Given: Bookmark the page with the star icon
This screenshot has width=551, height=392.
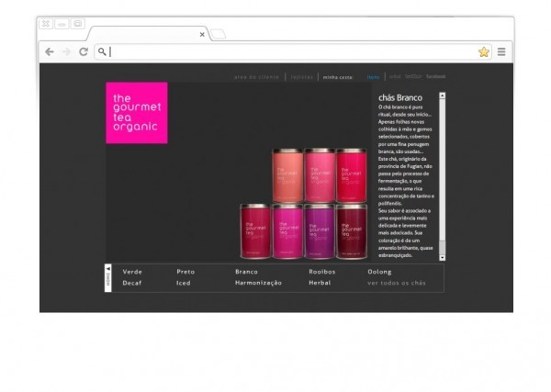Looking at the screenshot, I should click(x=484, y=52).
